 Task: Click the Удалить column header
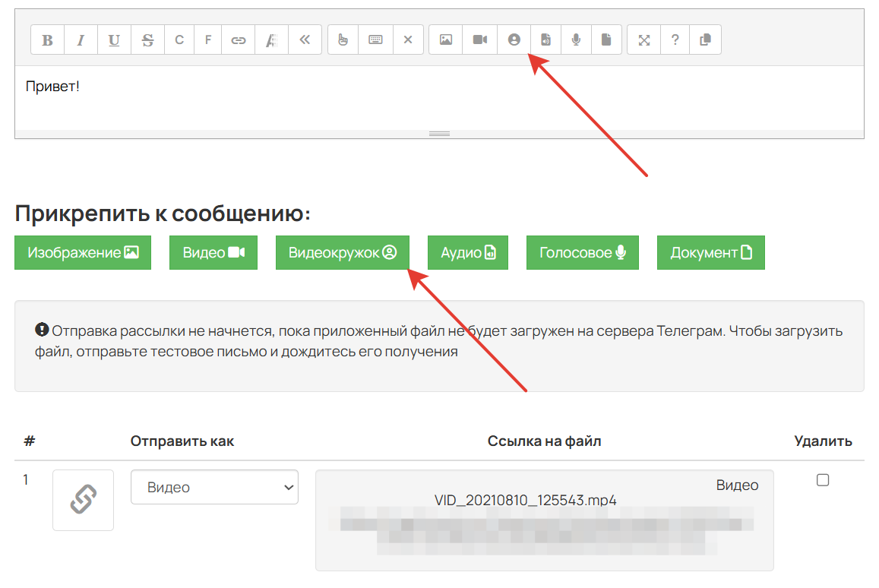click(823, 441)
